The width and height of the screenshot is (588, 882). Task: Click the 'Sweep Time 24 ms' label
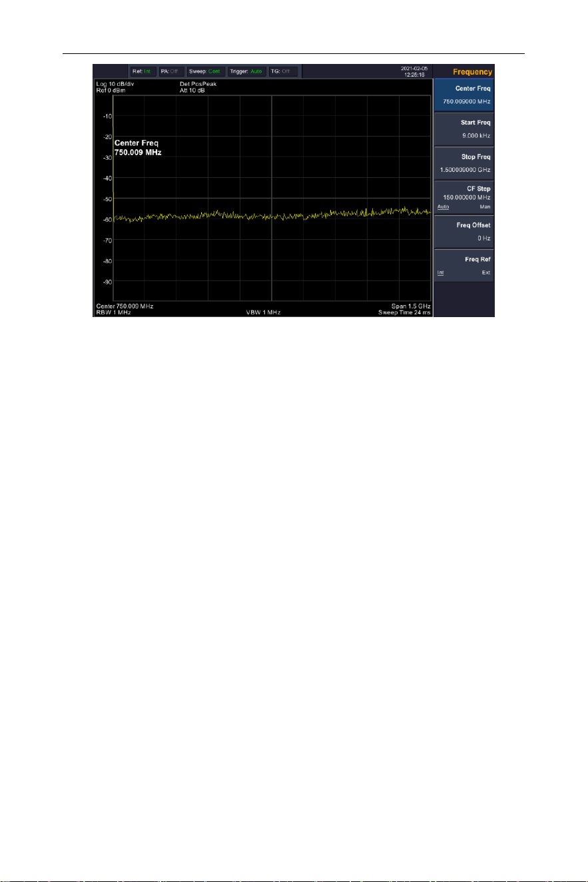click(405, 312)
